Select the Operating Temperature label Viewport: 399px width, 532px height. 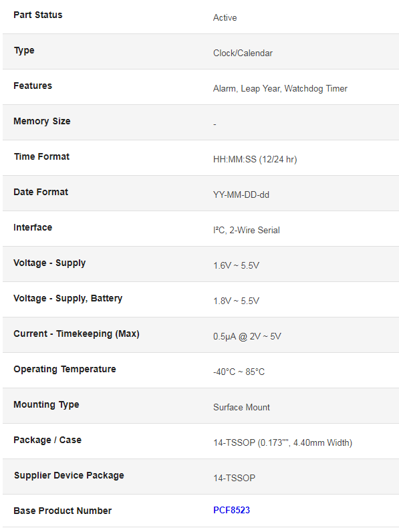(x=65, y=369)
